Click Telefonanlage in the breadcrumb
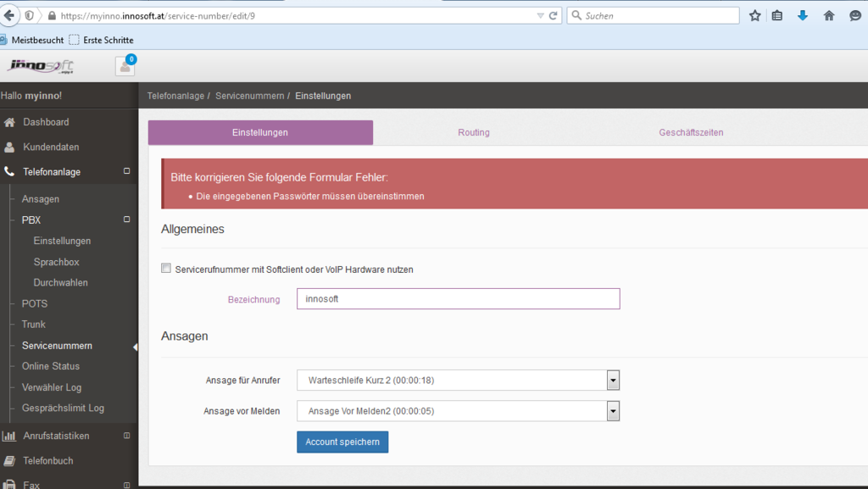This screenshot has width=868, height=489. point(175,96)
